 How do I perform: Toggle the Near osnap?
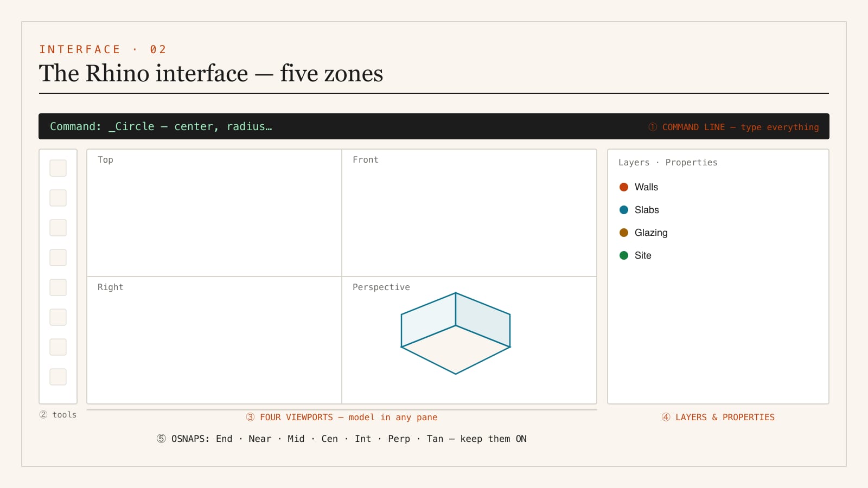pos(260,439)
